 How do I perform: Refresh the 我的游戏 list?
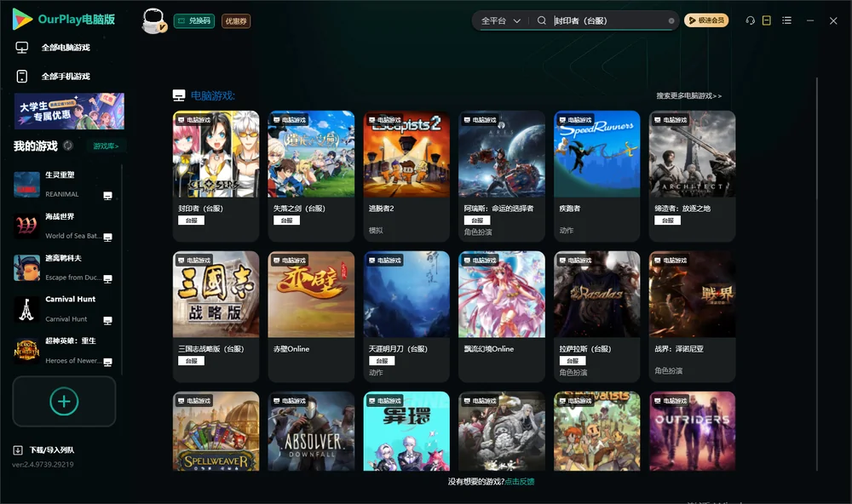68,146
